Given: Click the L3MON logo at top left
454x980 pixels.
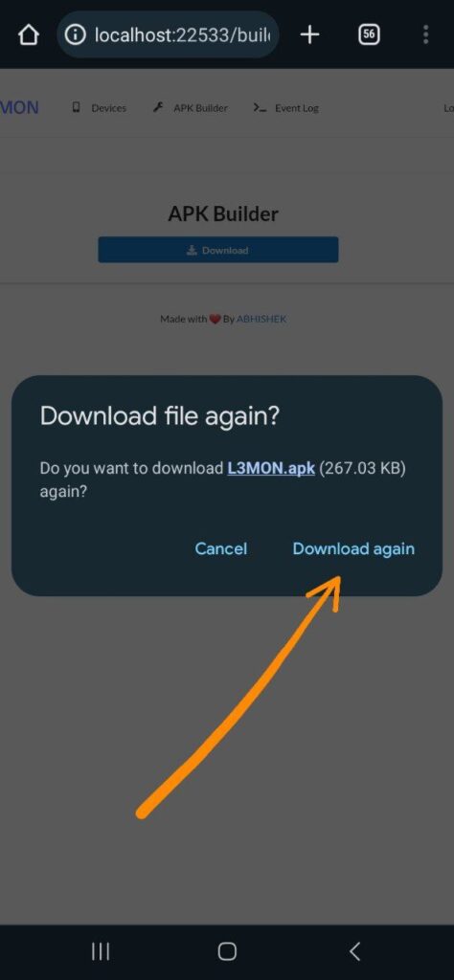Looking at the screenshot, I should point(19,107).
